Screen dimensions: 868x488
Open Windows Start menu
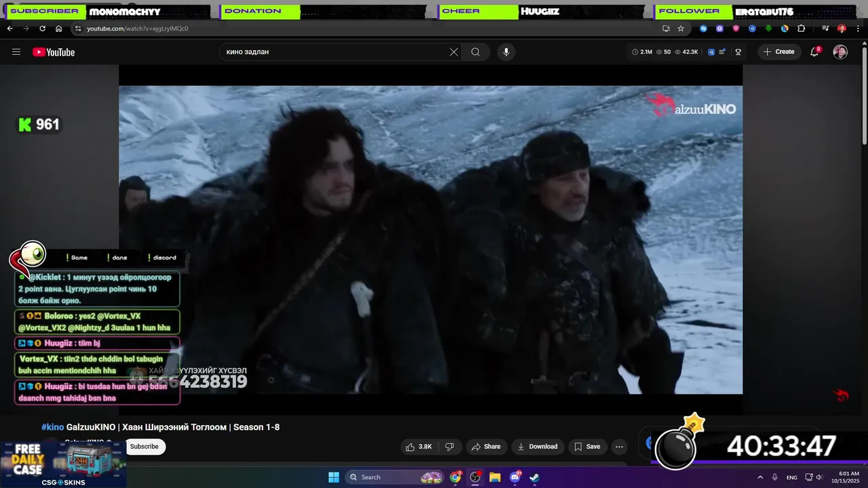pos(334,477)
